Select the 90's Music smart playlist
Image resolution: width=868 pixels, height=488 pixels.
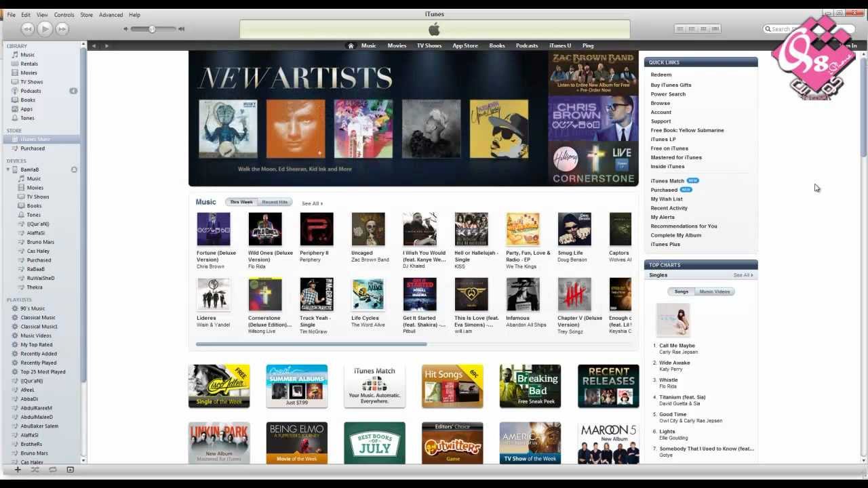(x=33, y=308)
